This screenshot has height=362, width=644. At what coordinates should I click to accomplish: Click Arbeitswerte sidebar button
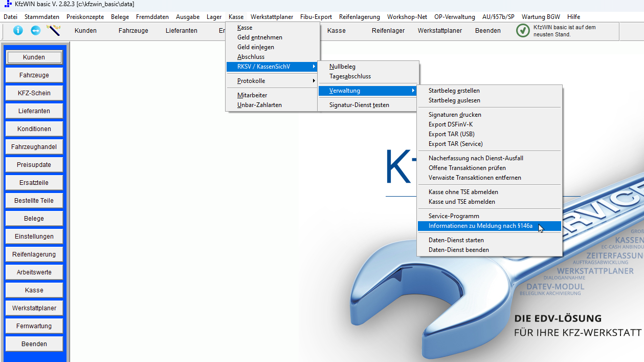[34, 272]
